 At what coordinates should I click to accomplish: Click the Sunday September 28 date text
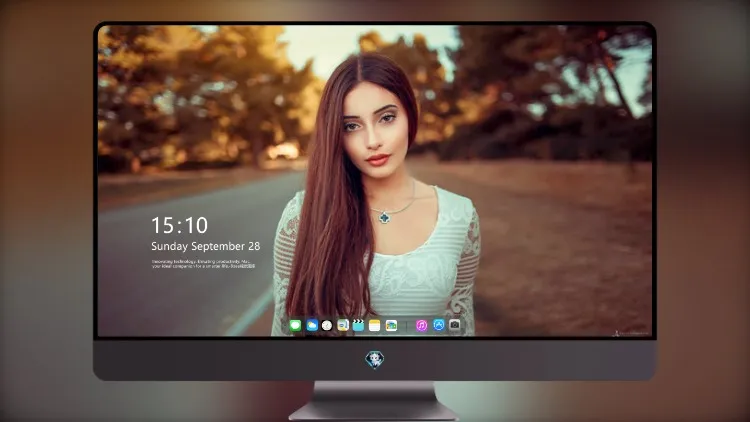[206, 246]
